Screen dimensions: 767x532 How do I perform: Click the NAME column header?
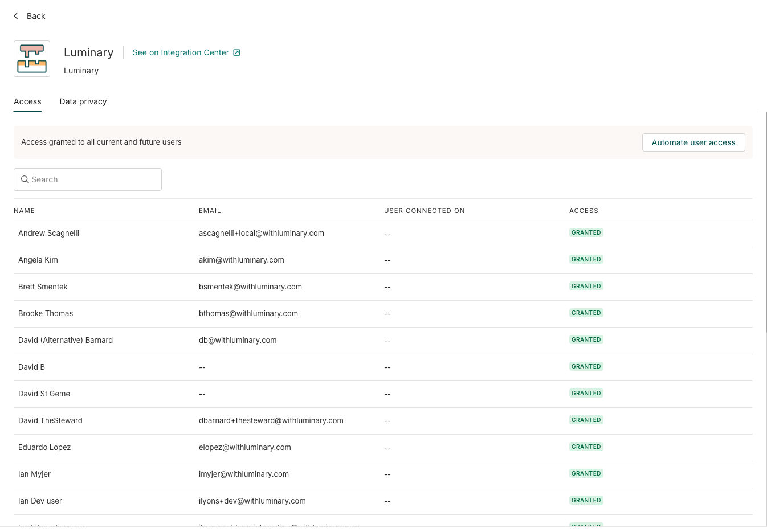[25, 211]
